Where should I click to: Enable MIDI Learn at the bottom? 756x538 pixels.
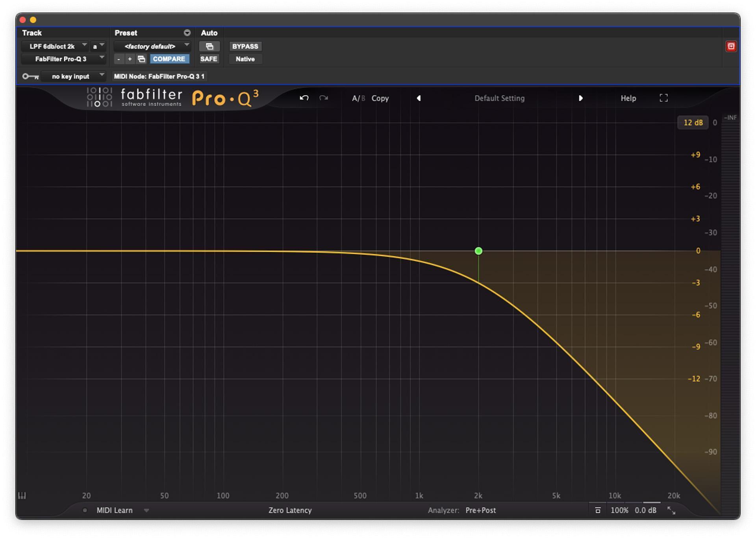coord(114,510)
